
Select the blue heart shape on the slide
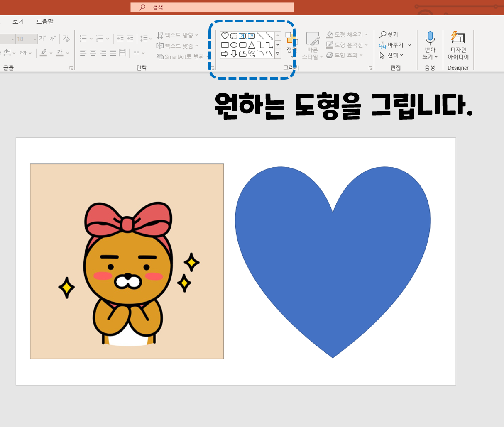(333, 262)
